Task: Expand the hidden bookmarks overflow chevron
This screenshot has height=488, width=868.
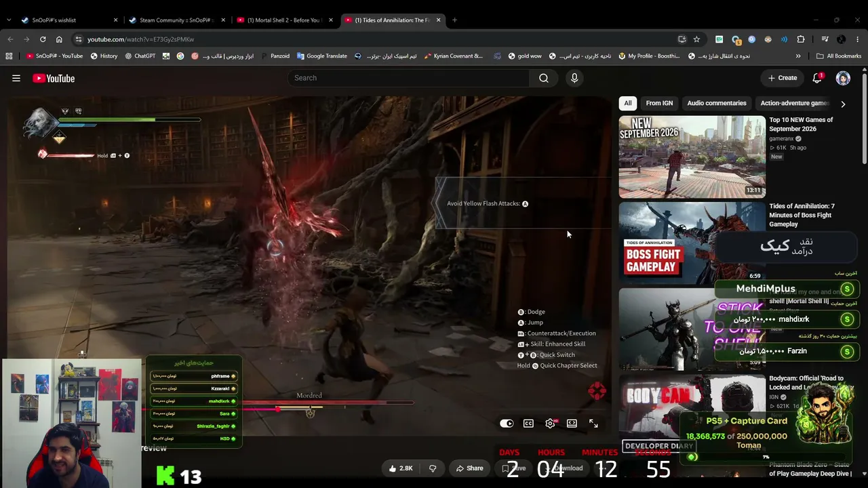Action: (x=798, y=56)
